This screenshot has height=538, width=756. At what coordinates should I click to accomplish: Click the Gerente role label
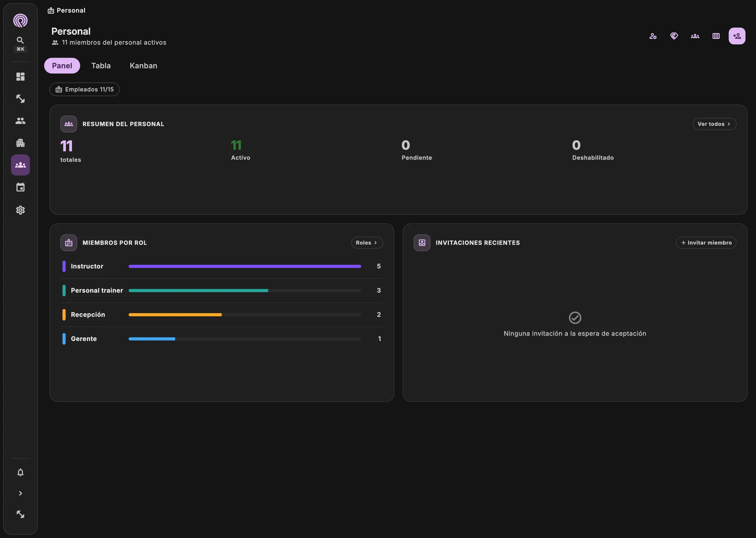(x=84, y=339)
